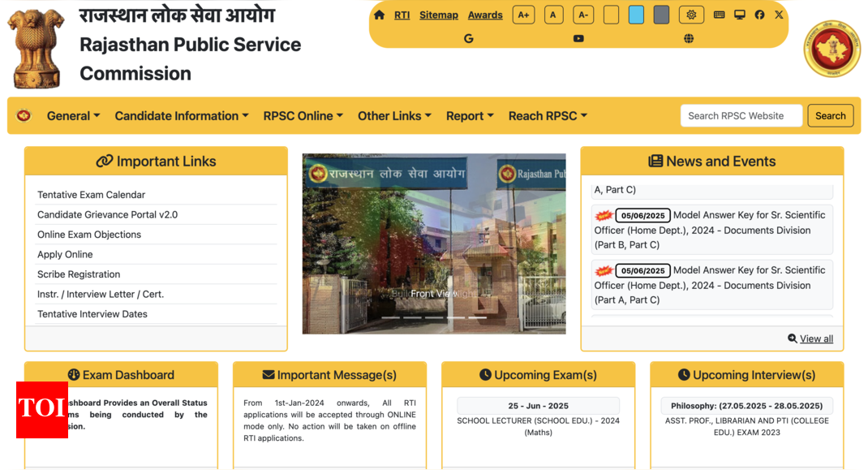Image resolution: width=868 pixels, height=470 pixels.
Task: Click the Search button
Action: click(830, 116)
